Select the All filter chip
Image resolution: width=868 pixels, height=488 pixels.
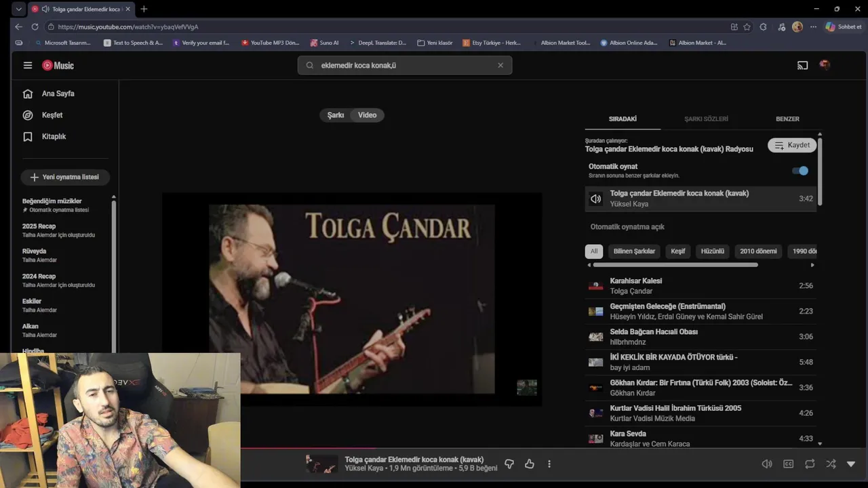[x=594, y=251]
